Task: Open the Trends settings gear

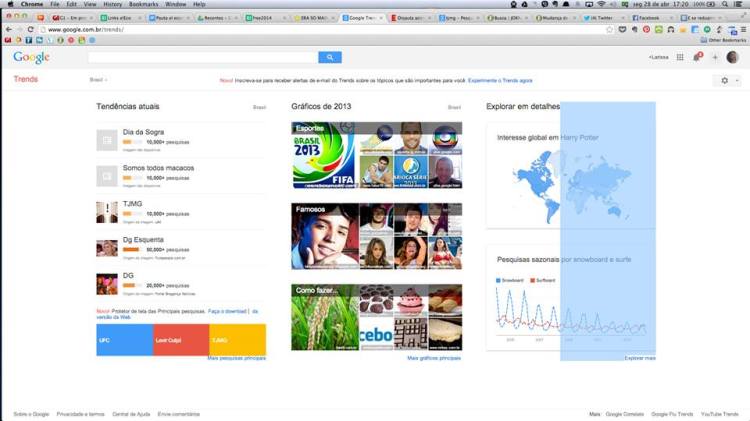Action: [724, 80]
